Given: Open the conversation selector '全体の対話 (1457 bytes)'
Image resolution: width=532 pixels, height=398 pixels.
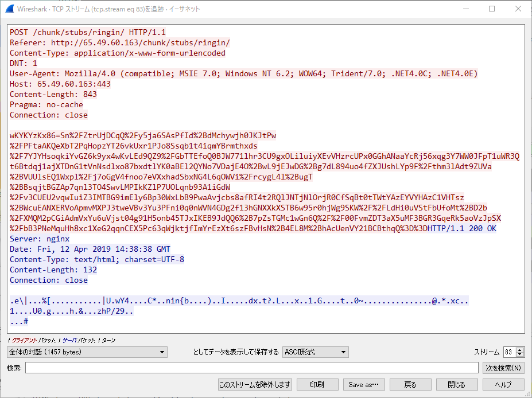Looking at the screenshot, I should (87, 352).
